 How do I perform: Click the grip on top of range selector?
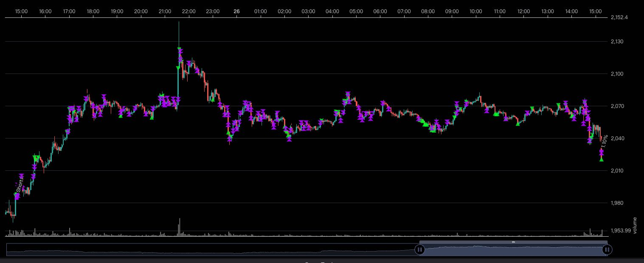(x=513, y=242)
